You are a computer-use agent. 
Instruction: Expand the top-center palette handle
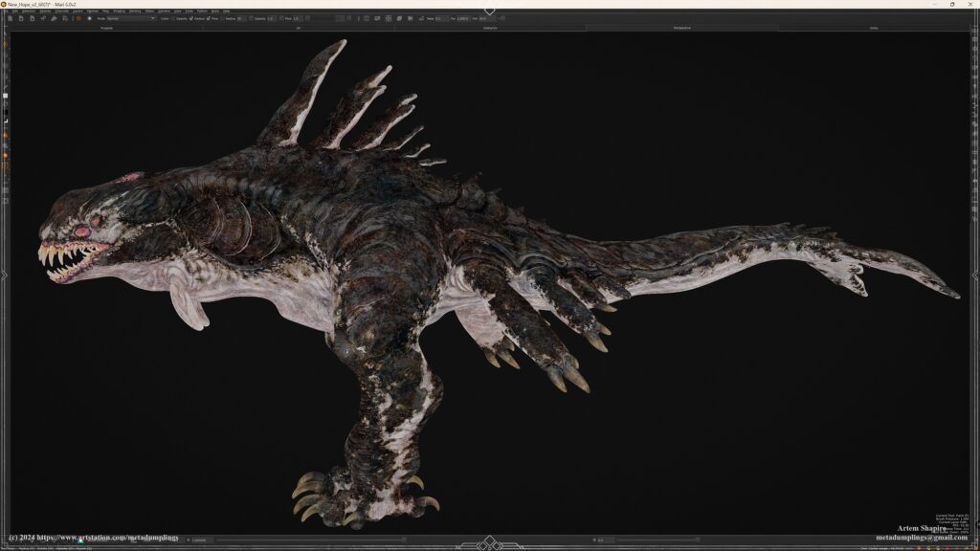click(489, 11)
